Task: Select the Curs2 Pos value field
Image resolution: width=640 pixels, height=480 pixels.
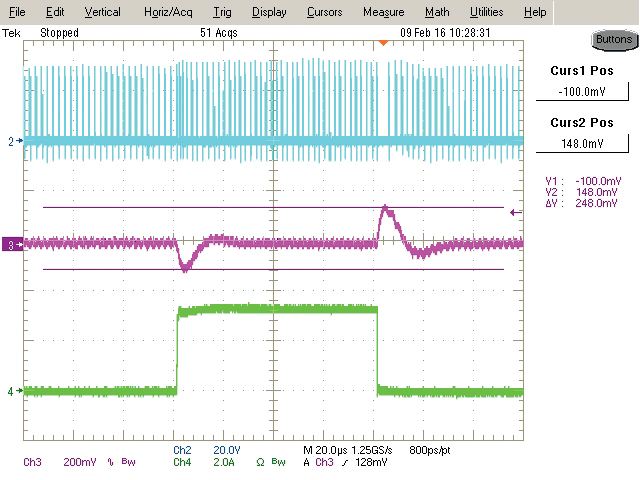Action: point(581,143)
